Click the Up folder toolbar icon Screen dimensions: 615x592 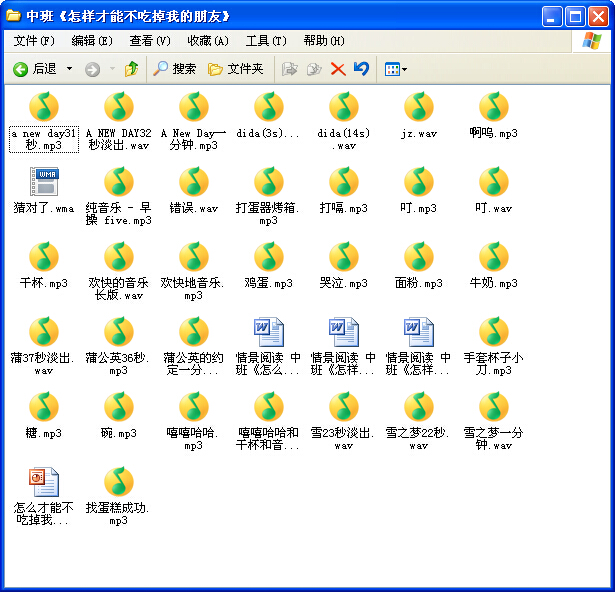pos(131,69)
